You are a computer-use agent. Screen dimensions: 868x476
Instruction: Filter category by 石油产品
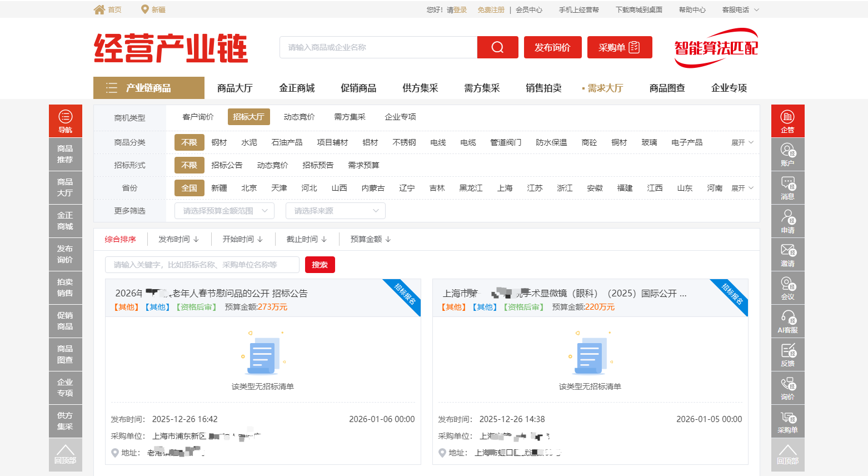[287, 142]
